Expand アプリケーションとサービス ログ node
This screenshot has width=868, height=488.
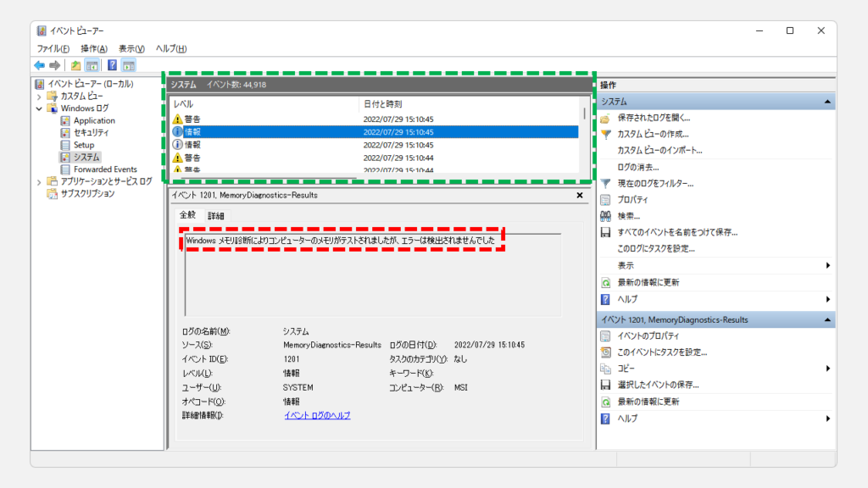click(39, 181)
